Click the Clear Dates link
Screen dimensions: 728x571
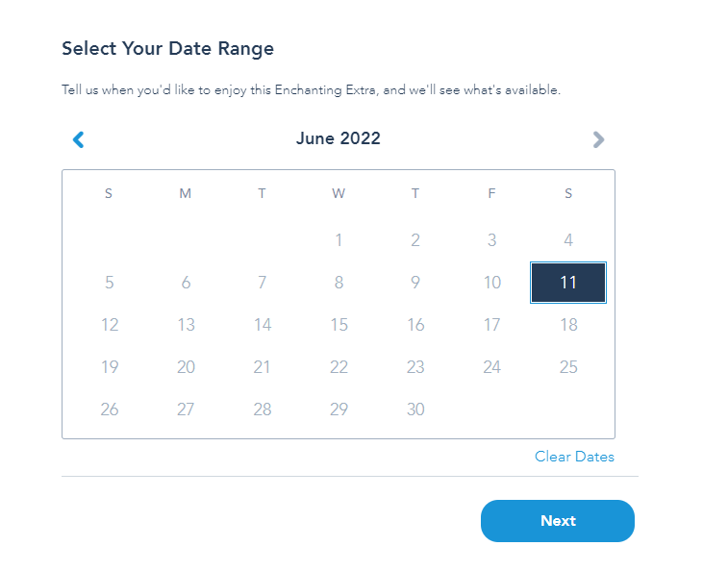pyautogui.click(x=574, y=457)
